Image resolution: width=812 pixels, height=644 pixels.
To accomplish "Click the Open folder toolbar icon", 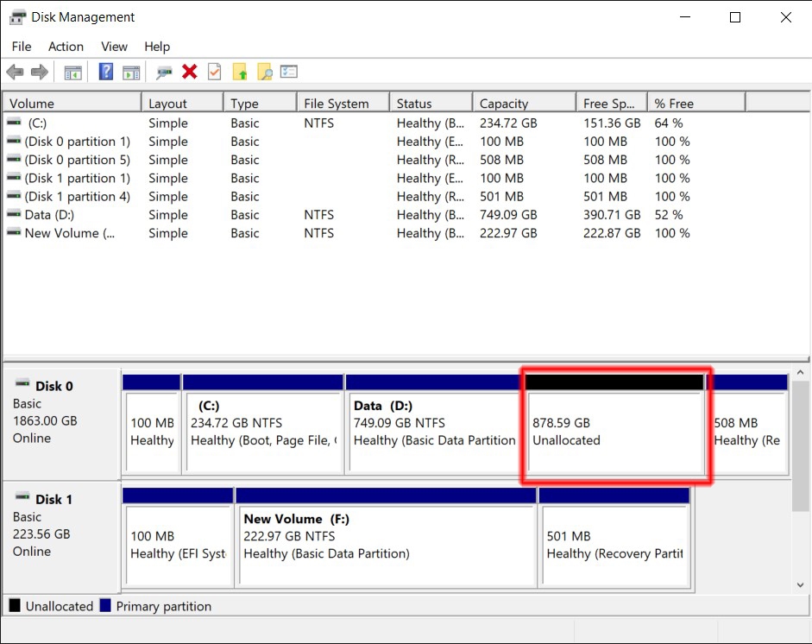I will [x=241, y=72].
